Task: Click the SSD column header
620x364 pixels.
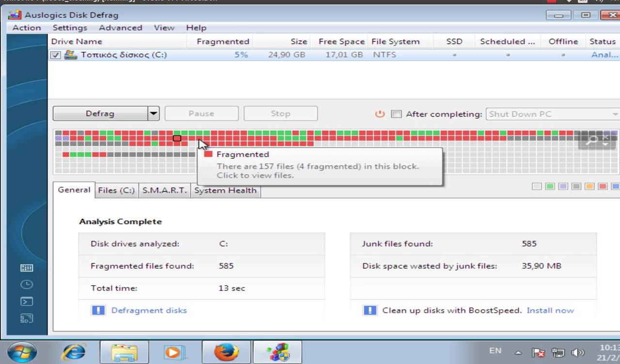Action: click(454, 42)
